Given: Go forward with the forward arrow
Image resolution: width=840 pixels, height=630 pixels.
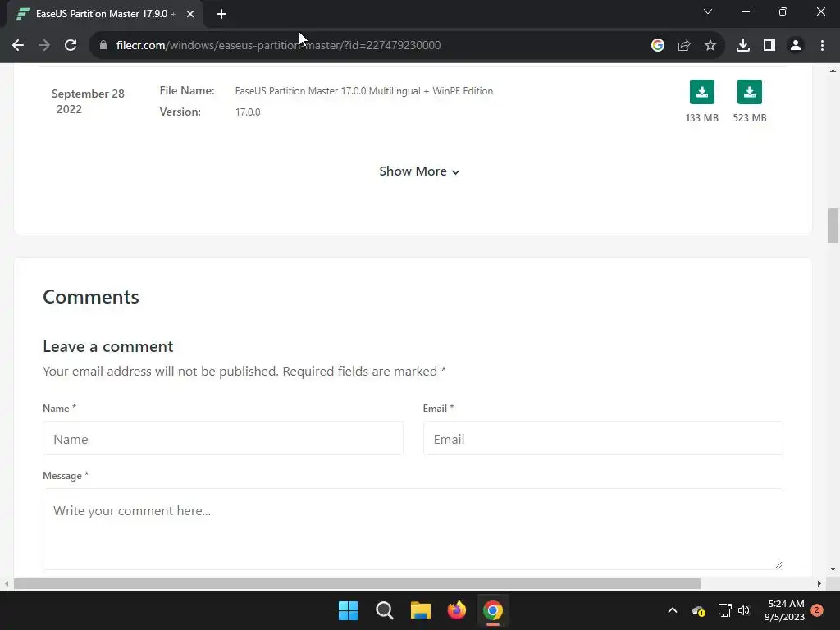Looking at the screenshot, I should [44, 46].
